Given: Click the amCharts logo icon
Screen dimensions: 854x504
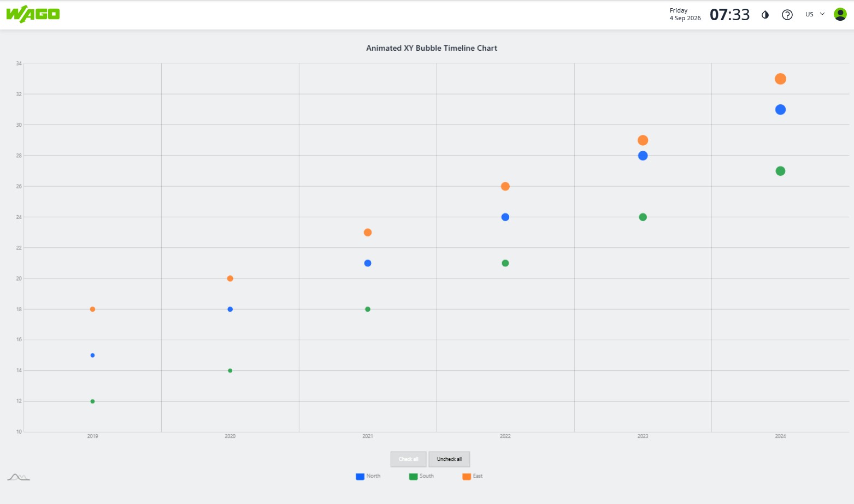Looking at the screenshot, I should 19,477.
